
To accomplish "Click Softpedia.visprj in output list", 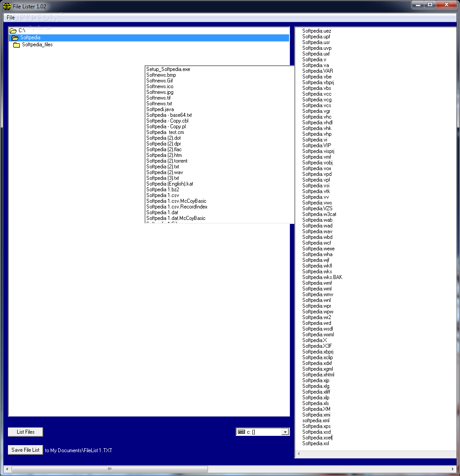I will pyautogui.click(x=318, y=151).
